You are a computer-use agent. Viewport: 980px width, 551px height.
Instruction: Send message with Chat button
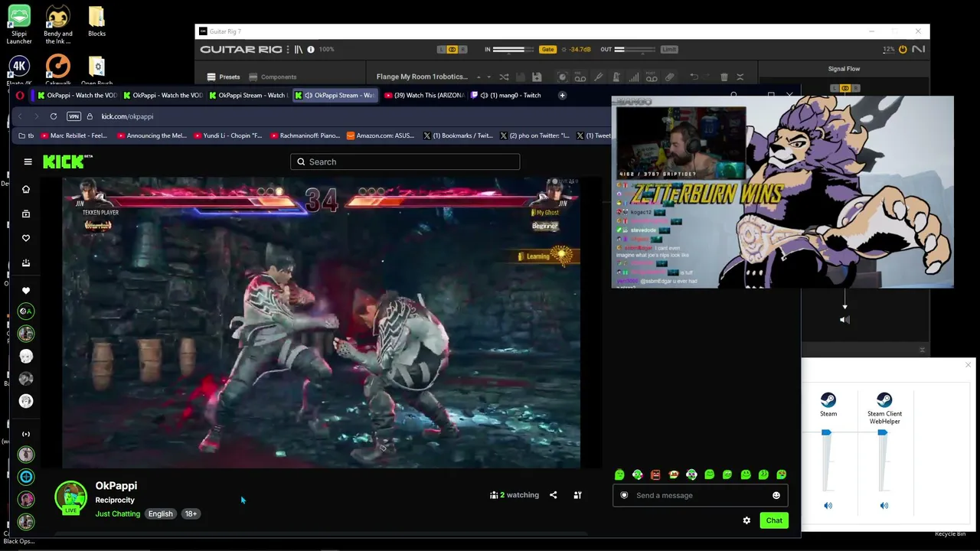(774, 520)
